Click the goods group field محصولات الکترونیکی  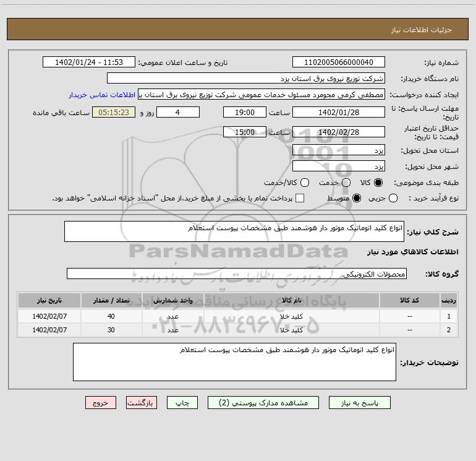(237, 274)
